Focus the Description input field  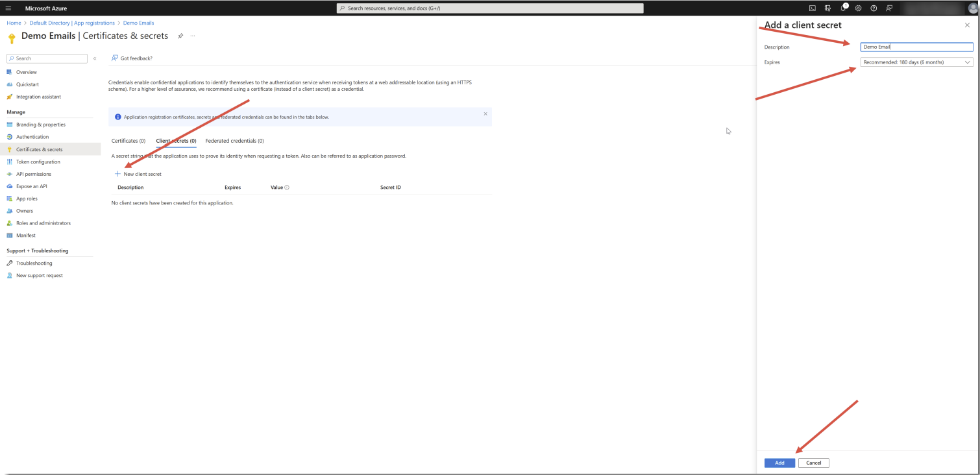pyautogui.click(x=916, y=47)
